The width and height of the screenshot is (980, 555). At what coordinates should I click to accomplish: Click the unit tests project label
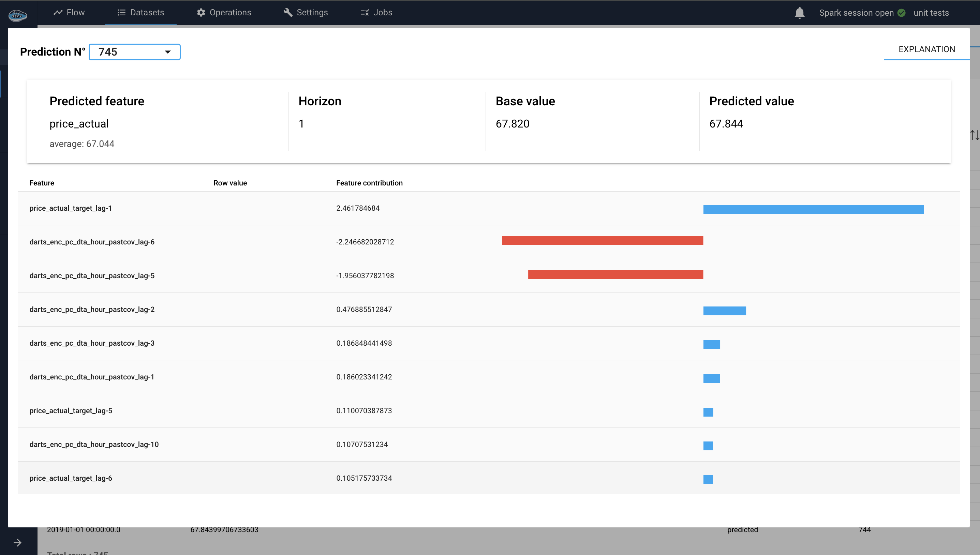coord(931,13)
